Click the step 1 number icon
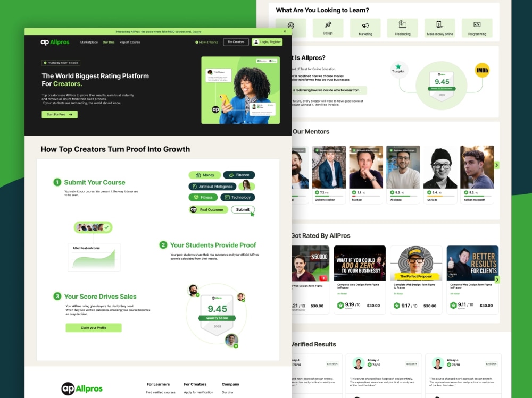The width and height of the screenshot is (532, 398). (x=57, y=182)
